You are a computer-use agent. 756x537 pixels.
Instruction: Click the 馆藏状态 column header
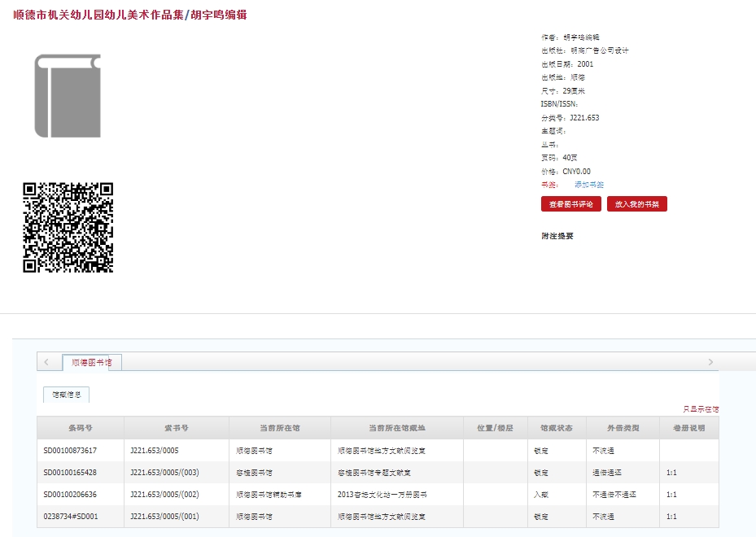[556, 428]
